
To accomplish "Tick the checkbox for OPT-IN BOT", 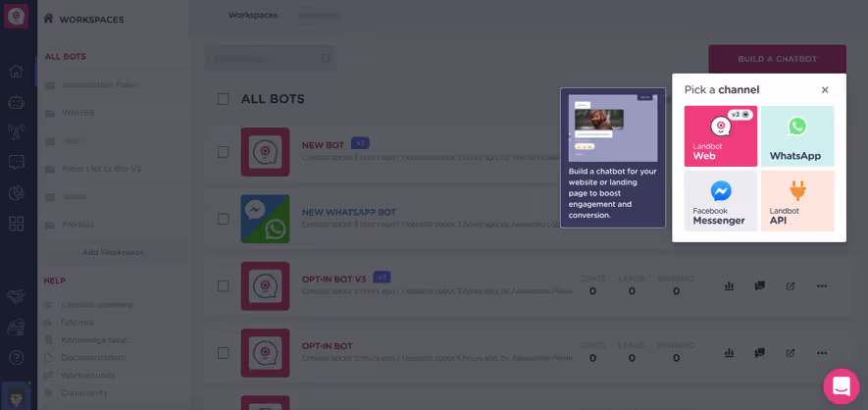I will 223,352.
